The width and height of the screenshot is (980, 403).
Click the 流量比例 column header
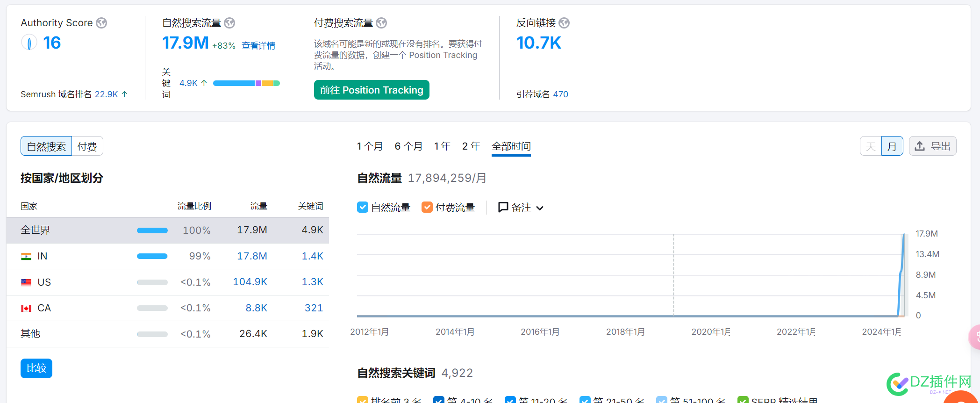(x=194, y=206)
